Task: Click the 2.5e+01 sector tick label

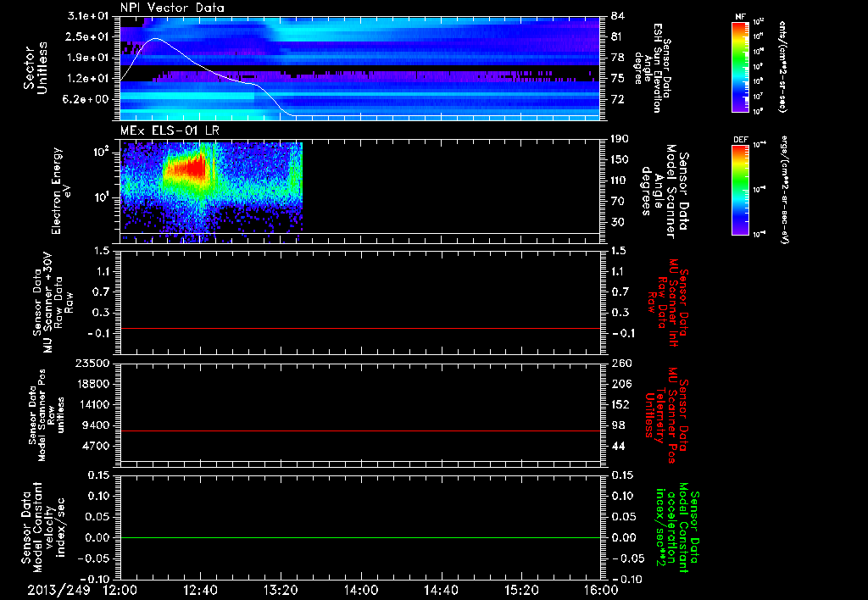Action: 88,36
